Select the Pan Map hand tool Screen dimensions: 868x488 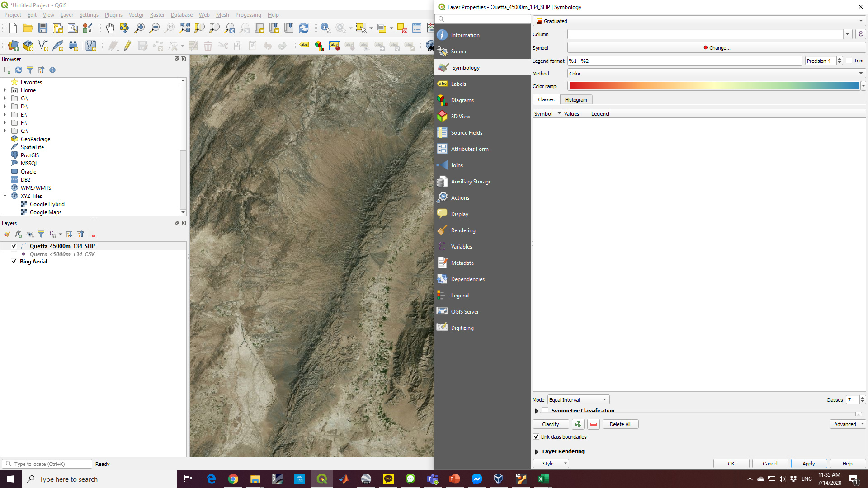(x=110, y=28)
